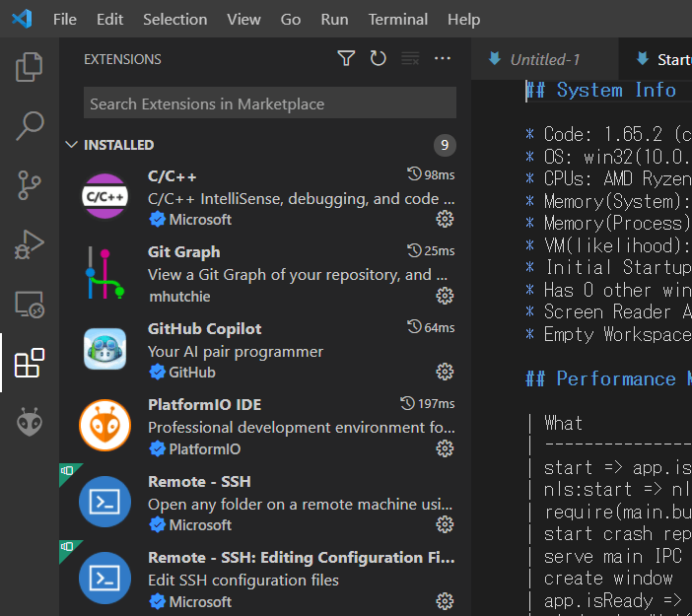
Task: Open Remote Explorer view
Action: pyautogui.click(x=30, y=304)
